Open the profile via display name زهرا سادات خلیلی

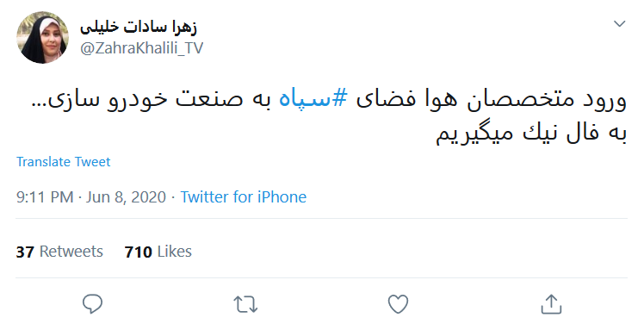coord(139,28)
